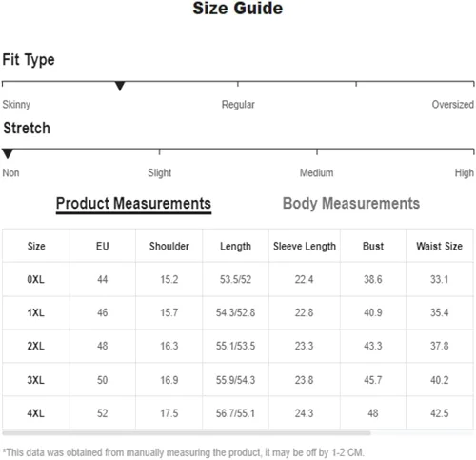The width and height of the screenshot is (476, 460).
Task: Click the Slight label on Stretch scale
Action: coord(159,173)
